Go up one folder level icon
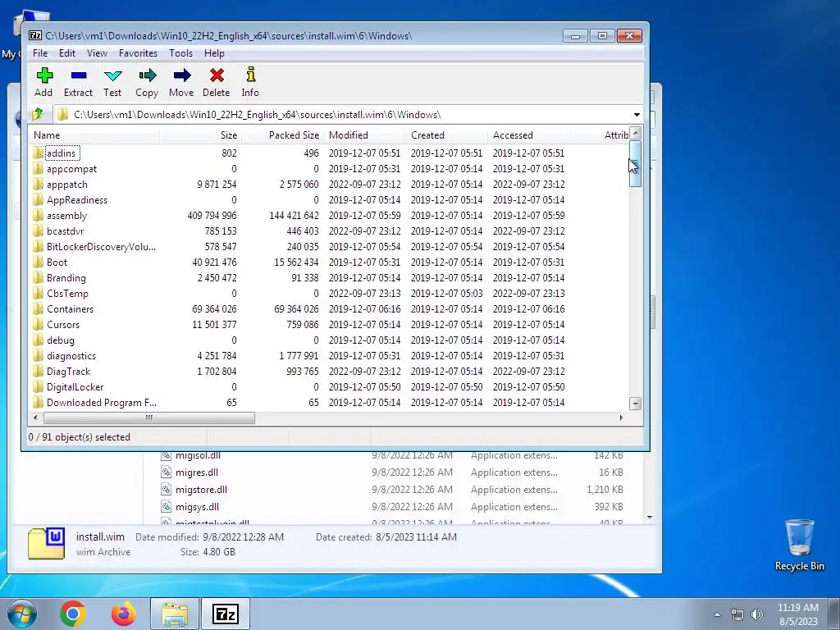 (x=38, y=114)
